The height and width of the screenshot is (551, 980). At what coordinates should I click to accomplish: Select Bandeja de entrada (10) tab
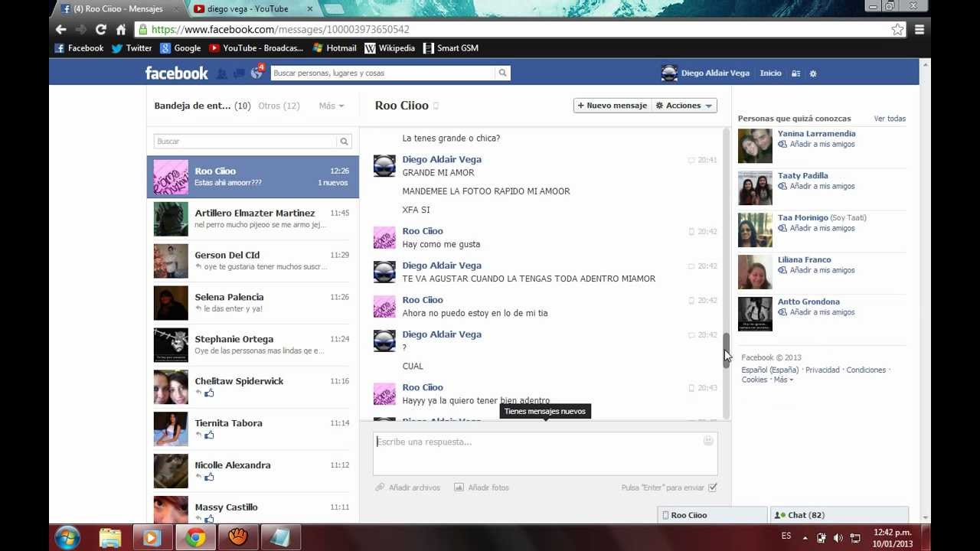click(x=202, y=106)
